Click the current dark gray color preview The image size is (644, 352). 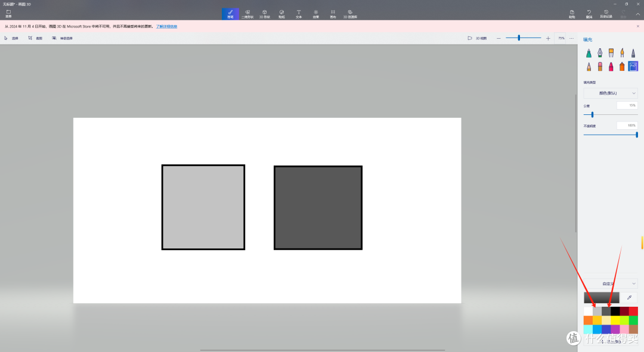[x=601, y=297]
